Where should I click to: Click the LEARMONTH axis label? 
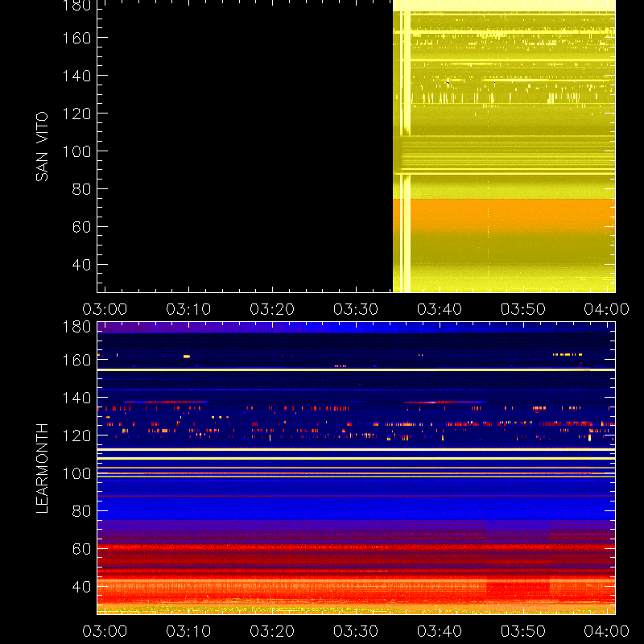[x=42, y=469]
